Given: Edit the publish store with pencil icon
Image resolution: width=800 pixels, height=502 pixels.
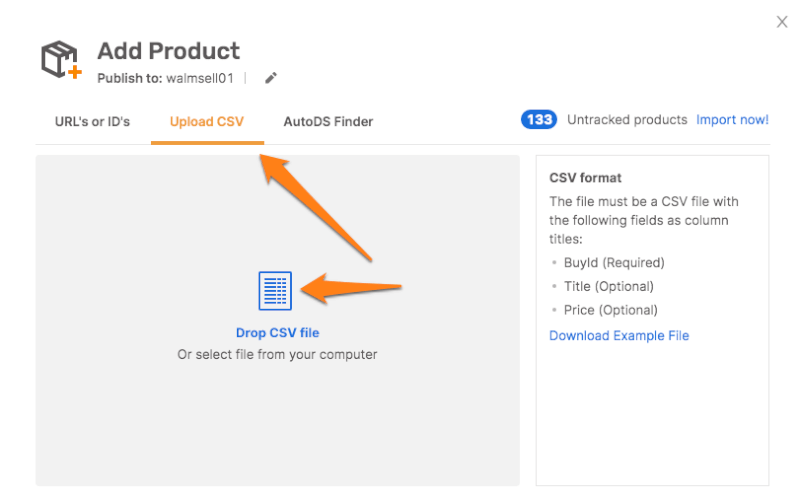Looking at the screenshot, I should coord(271,78).
